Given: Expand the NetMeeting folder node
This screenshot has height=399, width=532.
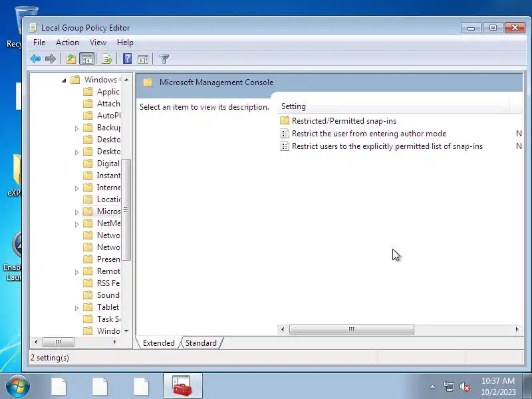Looking at the screenshot, I should pyautogui.click(x=76, y=224).
